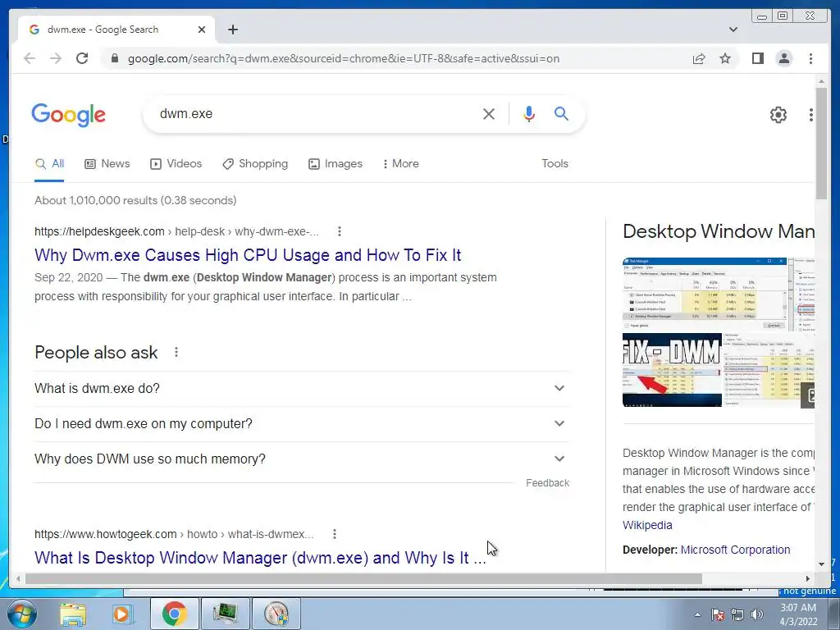Open Chrome's side panel
The height and width of the screenshot is (630, 840).
click(x=757, y=58)
